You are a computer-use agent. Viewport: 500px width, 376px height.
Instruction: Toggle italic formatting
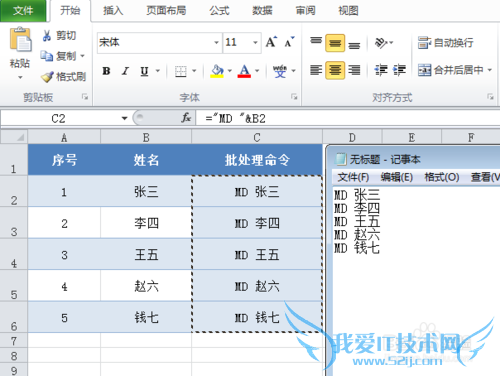click(x=125, y=71)
